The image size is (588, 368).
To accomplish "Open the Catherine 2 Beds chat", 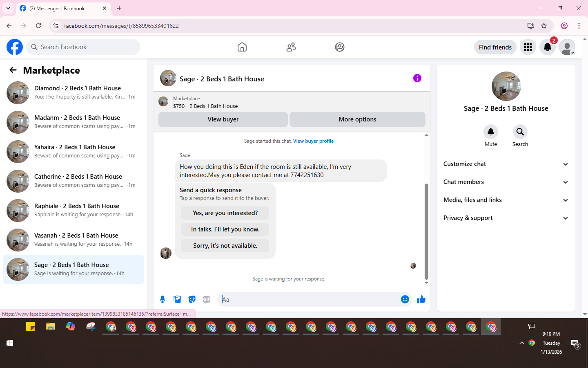I will (x=73, y=181).
